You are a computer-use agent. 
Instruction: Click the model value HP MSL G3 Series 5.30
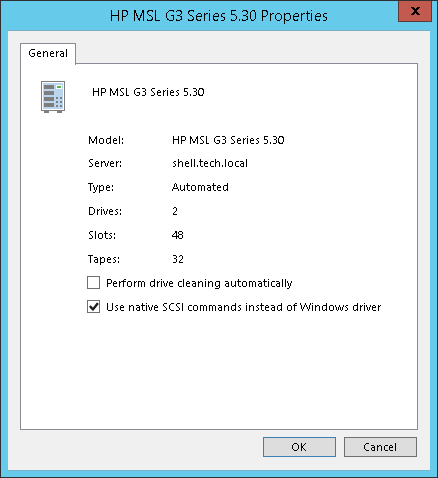coord(228,140)
